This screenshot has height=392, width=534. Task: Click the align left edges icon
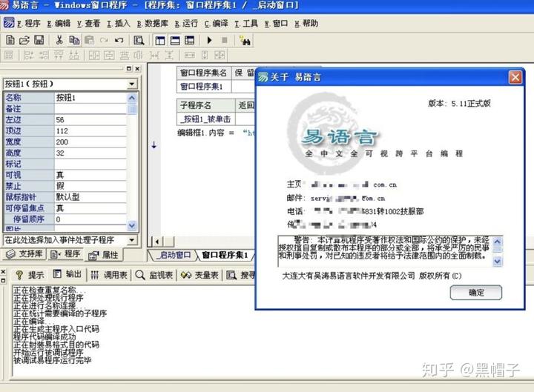29,55
